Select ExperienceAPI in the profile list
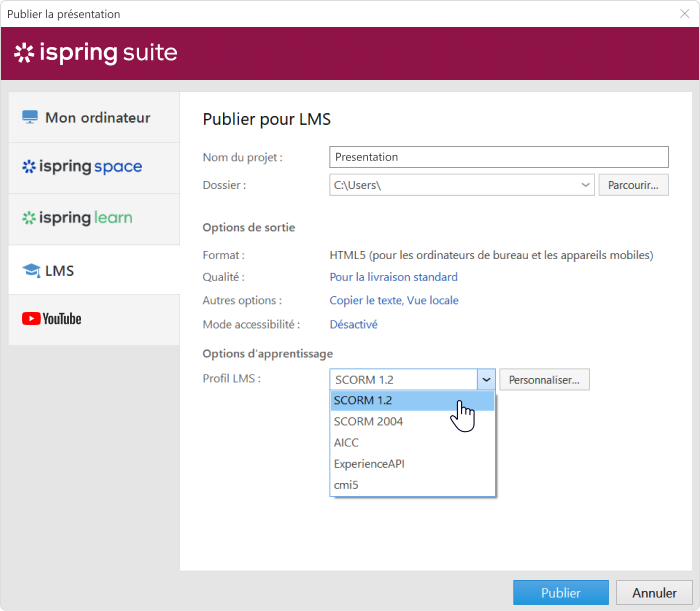This screenshot has height=611, width=700. pyautogui.click(x=412, y=464)
